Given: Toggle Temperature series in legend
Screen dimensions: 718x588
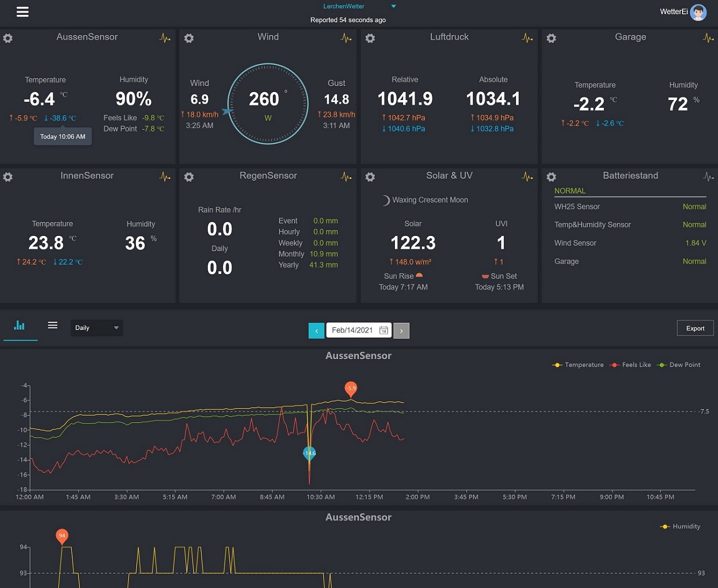Looking at the screenshot, I should click(x=578, y=365).
